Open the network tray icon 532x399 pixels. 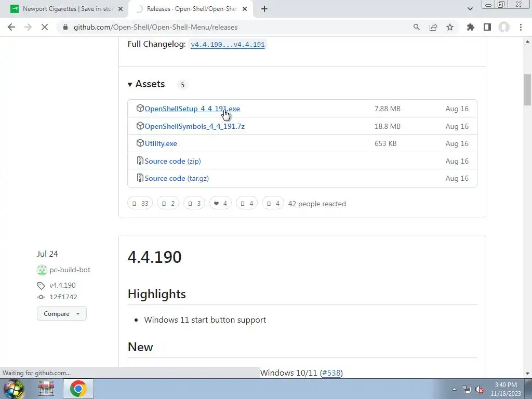point(467,389)
